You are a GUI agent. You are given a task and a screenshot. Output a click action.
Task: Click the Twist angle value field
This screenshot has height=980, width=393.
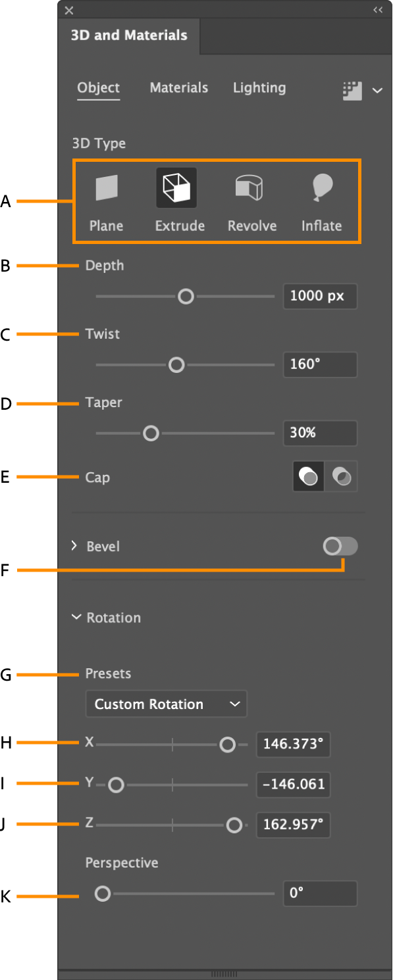[321, 364]
